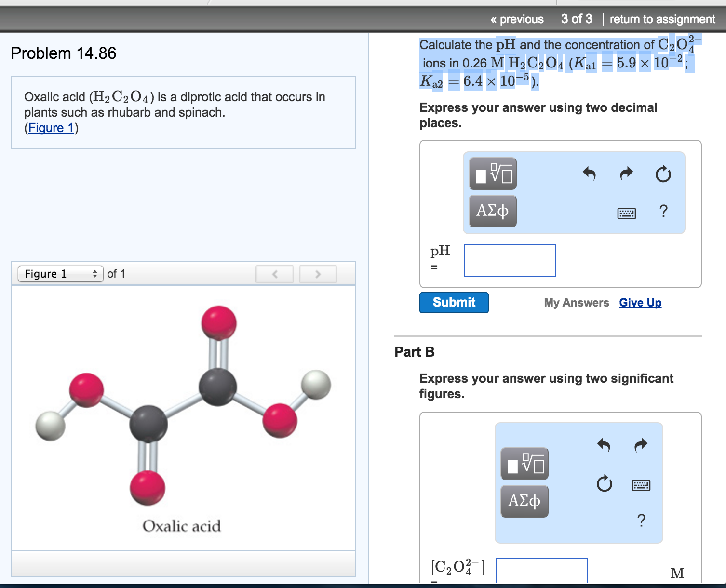Select the Greek symbols ΑΣφ icon

coord(493,211)
